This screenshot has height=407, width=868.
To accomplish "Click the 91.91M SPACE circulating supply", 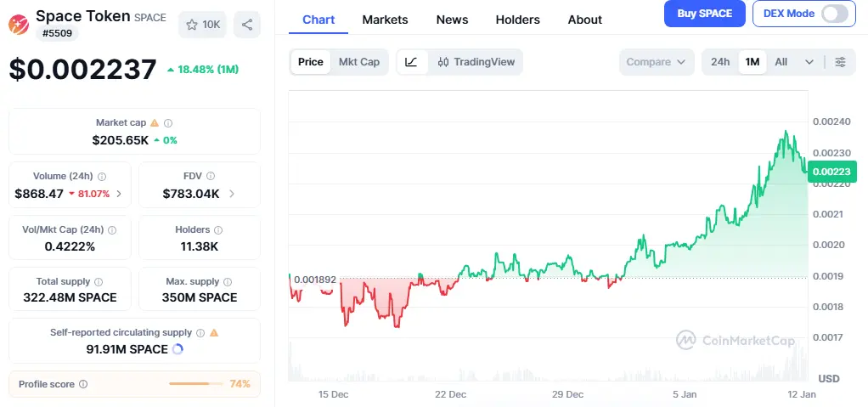I will (127, 349).
